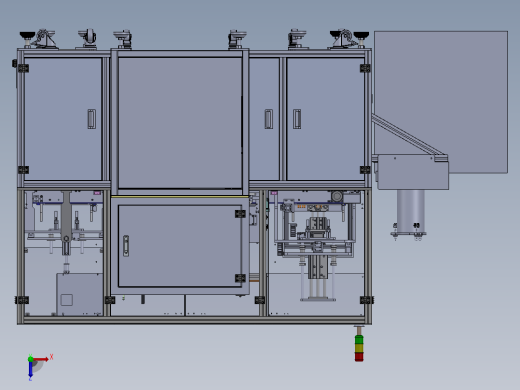
Task: Select the green segment of the stack light
Action: 359,340
